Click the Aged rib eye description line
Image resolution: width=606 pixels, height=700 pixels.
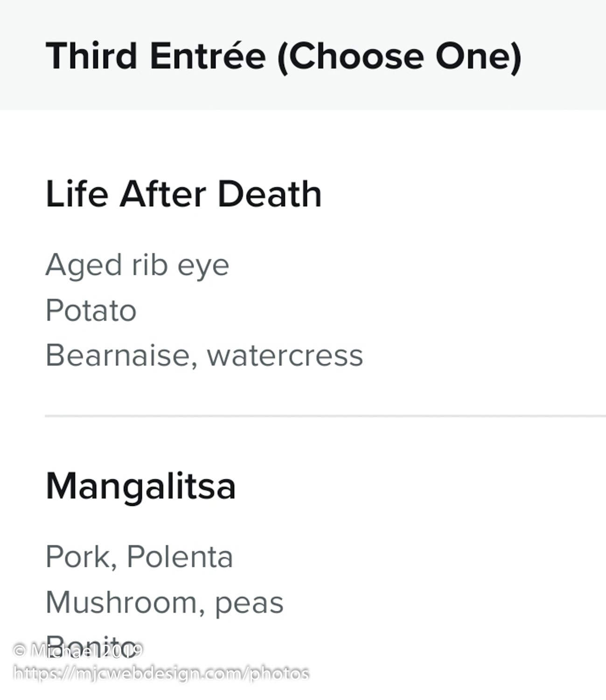137,266
